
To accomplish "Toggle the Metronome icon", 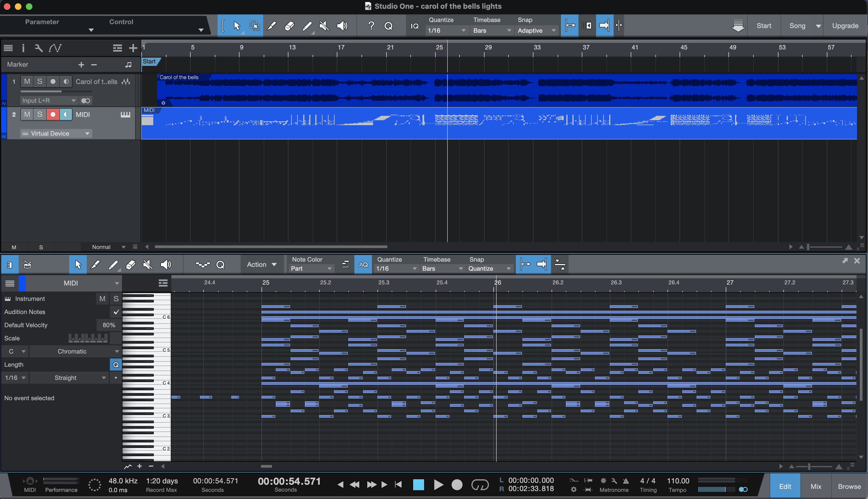I will click(x=626, y=481).
